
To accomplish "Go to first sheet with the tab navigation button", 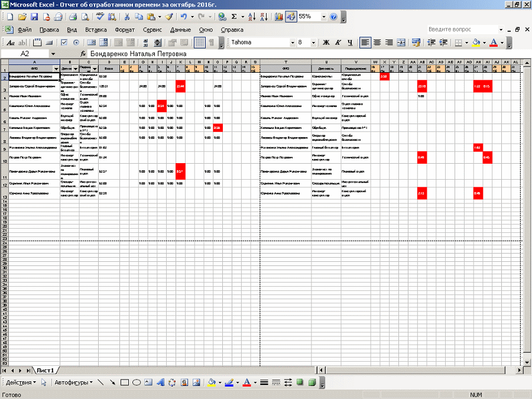I will [x=4, y=371].
